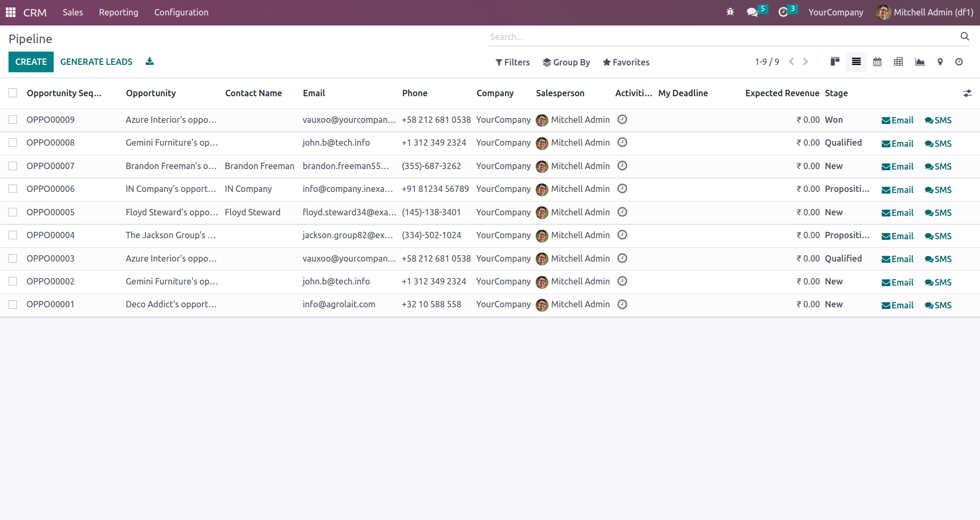Screen dimensions: 980x520
Task: Switch to Calendar view
Action: 877,62
